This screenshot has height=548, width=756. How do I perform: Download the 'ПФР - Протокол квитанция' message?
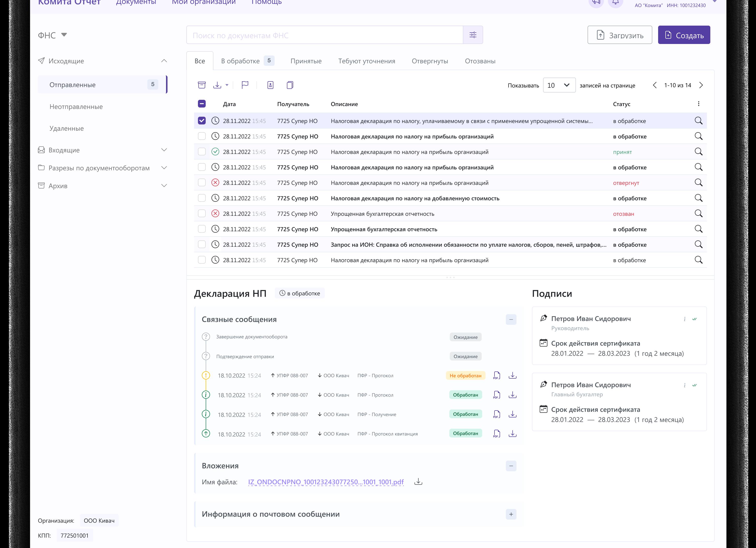[x=513, y=434]
